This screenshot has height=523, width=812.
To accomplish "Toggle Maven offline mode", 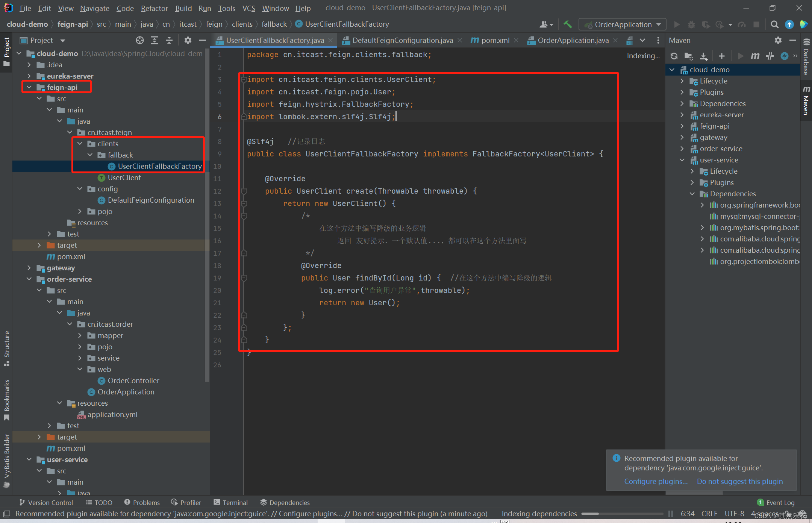I will 770,56.
